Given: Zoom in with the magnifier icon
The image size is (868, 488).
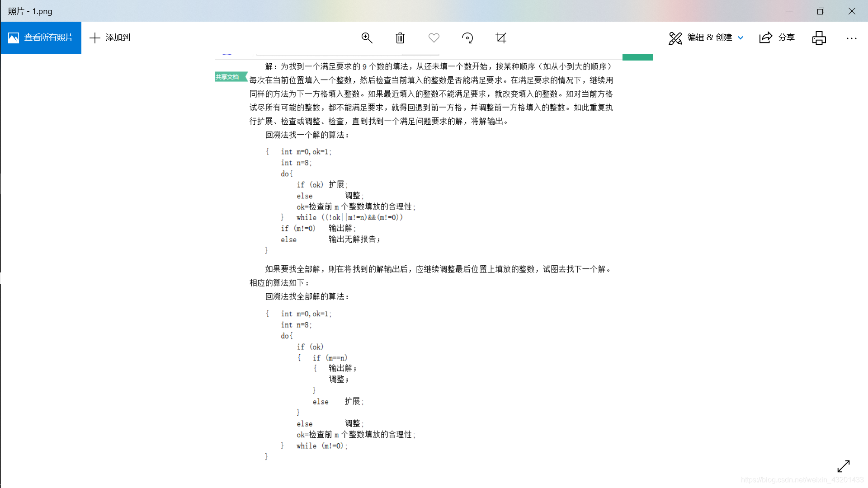Looking at the screenshot, I should tap(367, 38).
